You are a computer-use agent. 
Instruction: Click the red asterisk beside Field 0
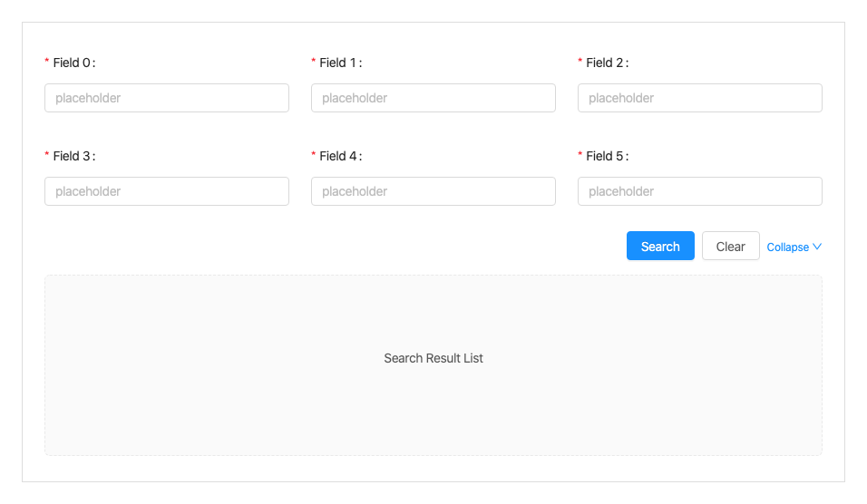47,63
